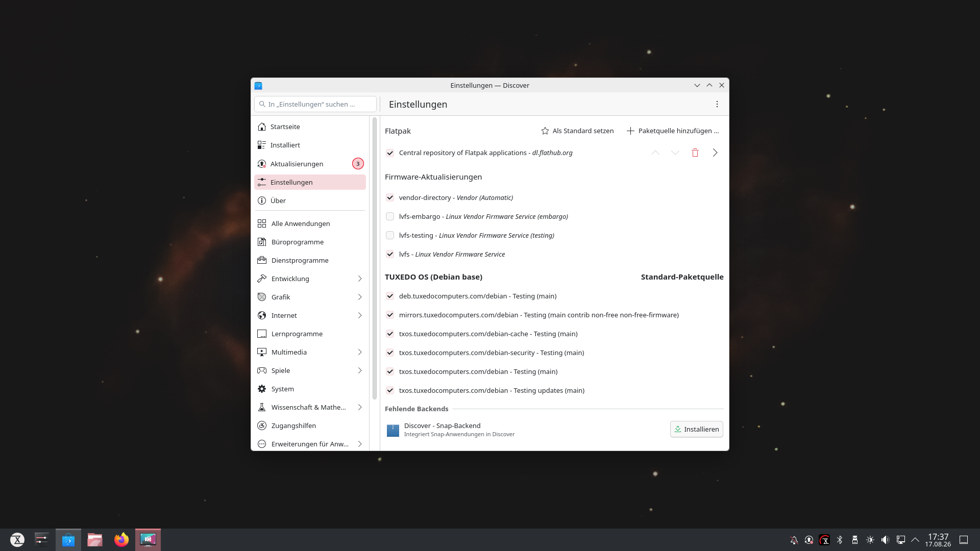Click Als Standard setzen for Flatpak
The height and width of the screenshot is (551, 980).
[577, 131]
